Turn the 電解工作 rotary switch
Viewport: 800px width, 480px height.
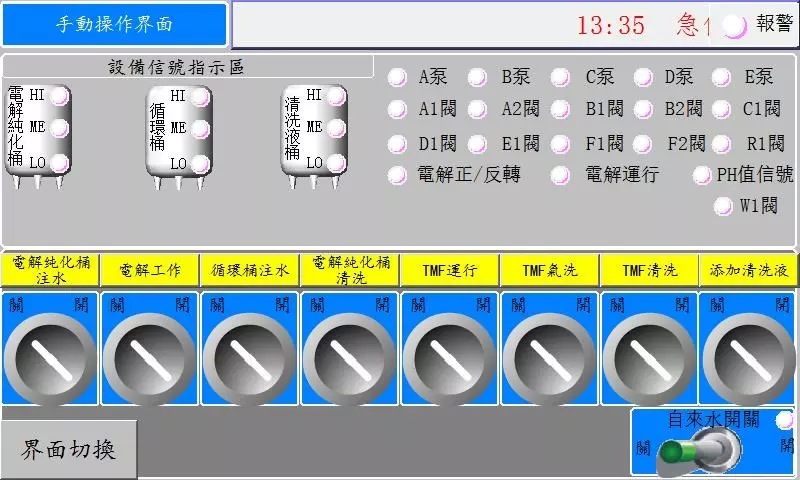point(149,360)
